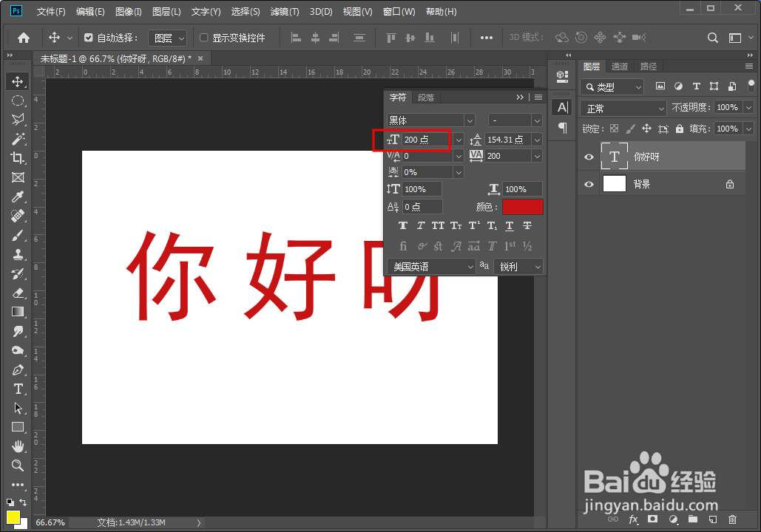Select the Elliptical Marquee tool
Image resolution: width=761 pixels, height=532 pixels.
point(18,100)
